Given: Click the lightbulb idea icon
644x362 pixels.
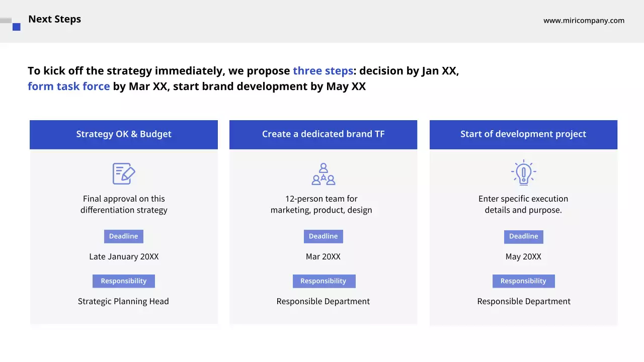Looking at the screenshot, I should (x=523, y=173).
